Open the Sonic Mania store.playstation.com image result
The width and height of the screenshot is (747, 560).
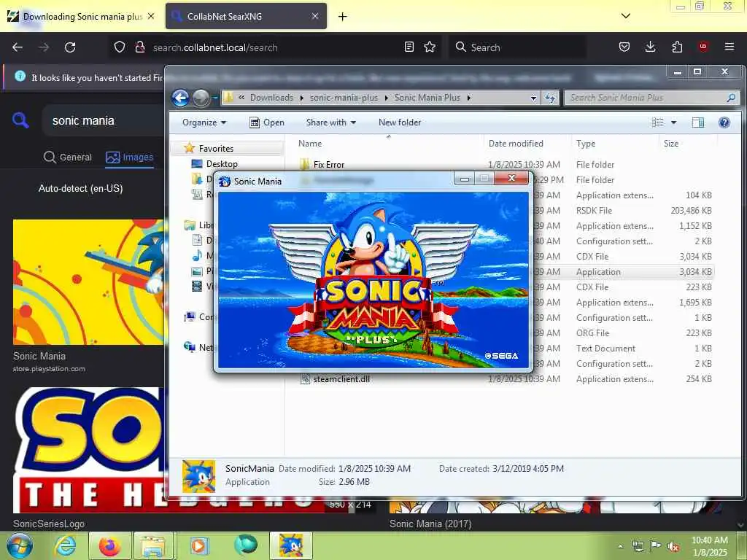88,282
